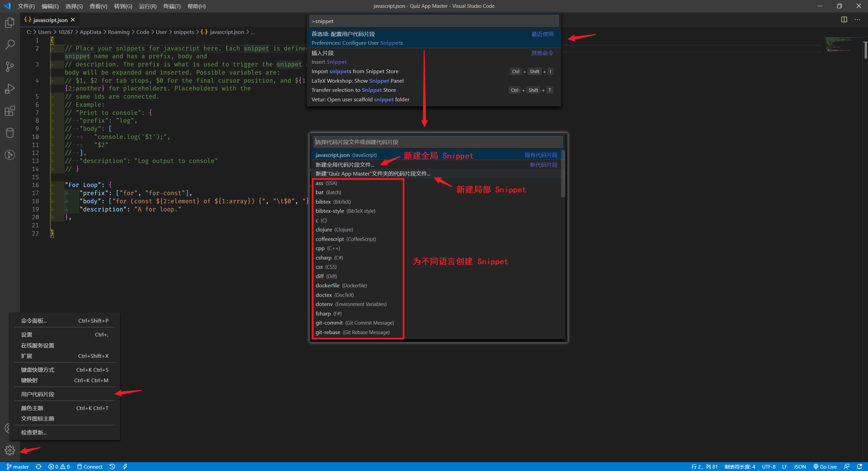Click the Manage gear icon
868x471 pixels.
point(10,450)
